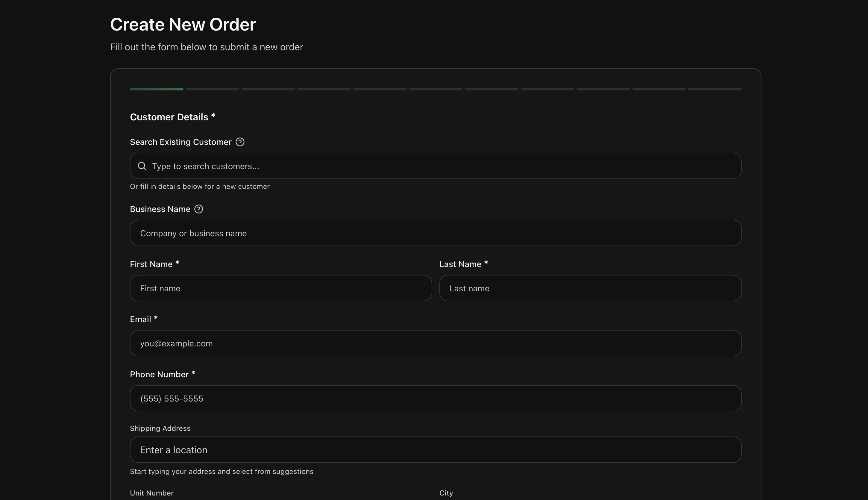This screenshot has width=868, height=500.
Task: Click the magnifier icon in search field
Action: 142,166
